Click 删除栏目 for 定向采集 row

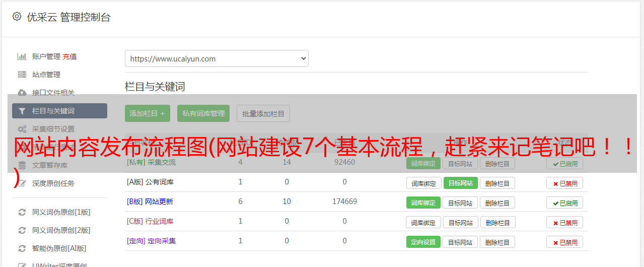coord(497,242)
